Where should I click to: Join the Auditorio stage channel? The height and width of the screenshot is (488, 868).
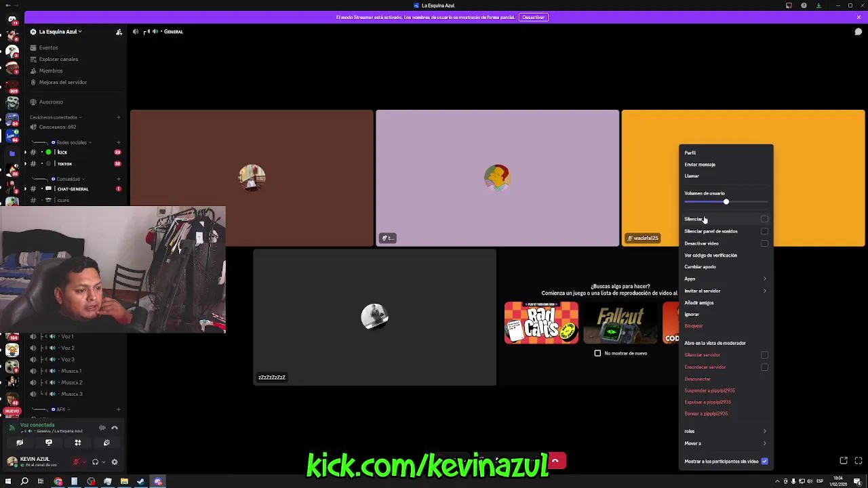pyautogui.click(x=51, y=102)
